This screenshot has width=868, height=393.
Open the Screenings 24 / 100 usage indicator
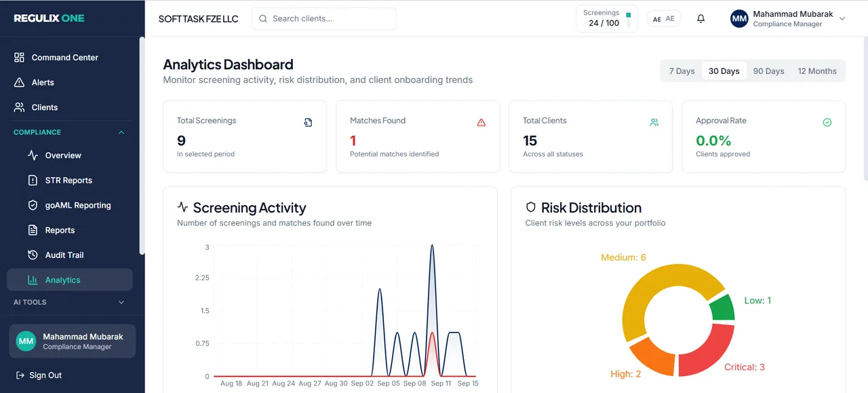(607, 19)
